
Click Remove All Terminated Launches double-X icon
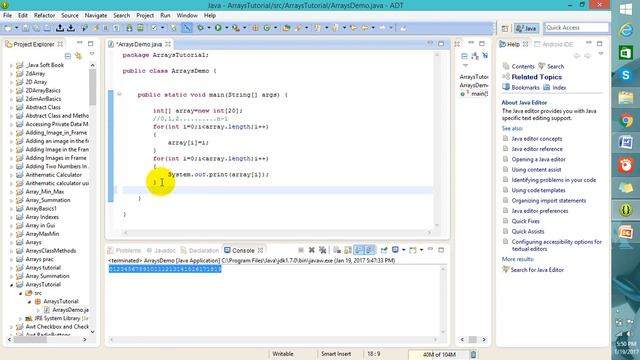click(322, 250)
